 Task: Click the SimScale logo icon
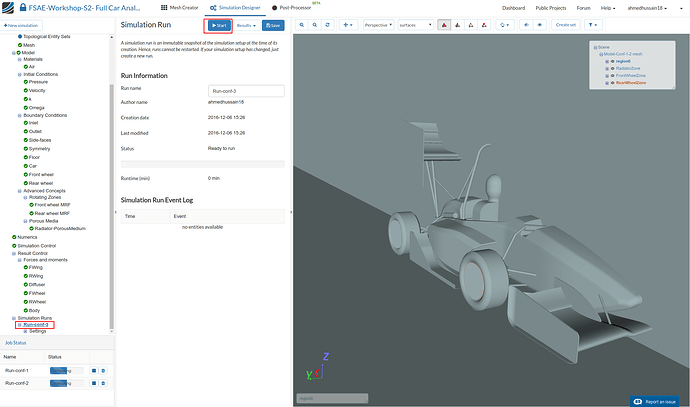tap(7, 7)
